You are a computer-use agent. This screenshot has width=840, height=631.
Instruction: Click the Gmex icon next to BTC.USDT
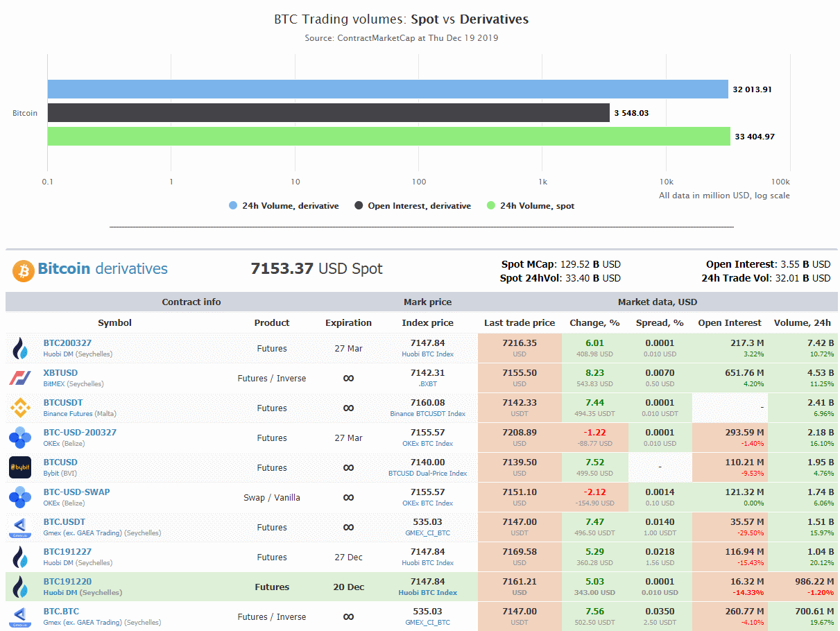click(21, 527)
